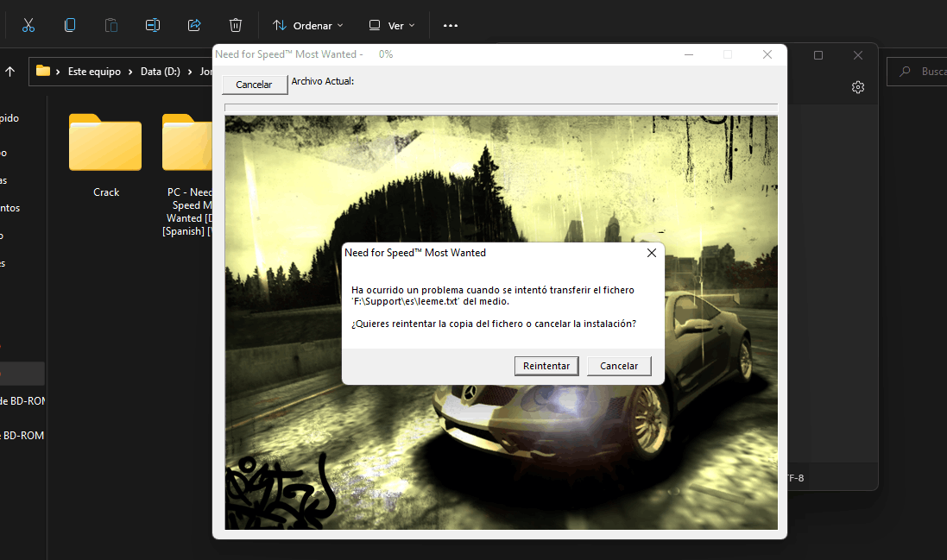
Task: Open the Ordenar sort dropdown
Action: [308, 25]
